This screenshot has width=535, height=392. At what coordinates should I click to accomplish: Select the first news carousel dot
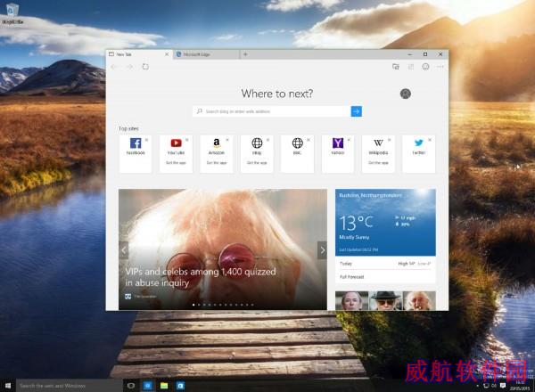[x=193, y=305]
